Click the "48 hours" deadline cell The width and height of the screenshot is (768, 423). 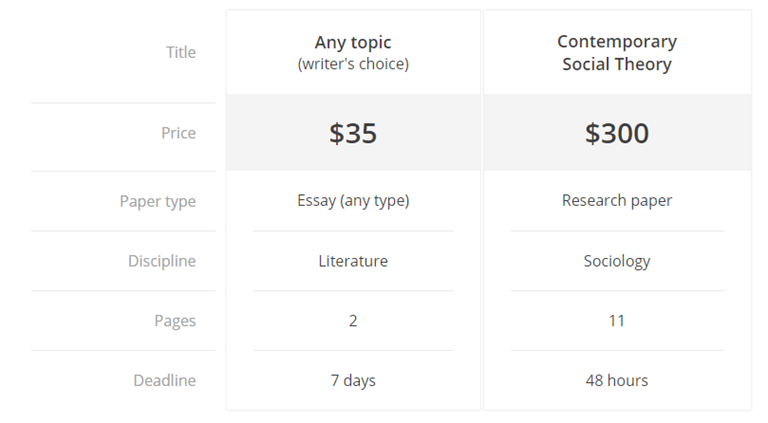pyautogui.click(x=617, y=380)
